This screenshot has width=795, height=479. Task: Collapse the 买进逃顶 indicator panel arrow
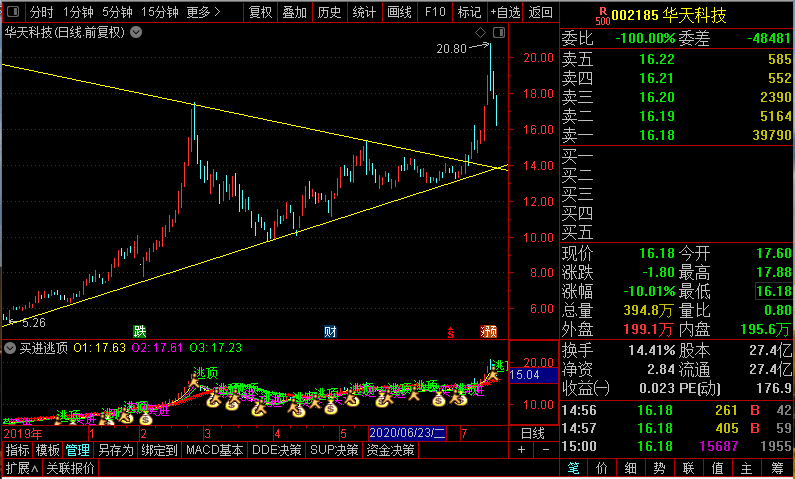point(9,348)
